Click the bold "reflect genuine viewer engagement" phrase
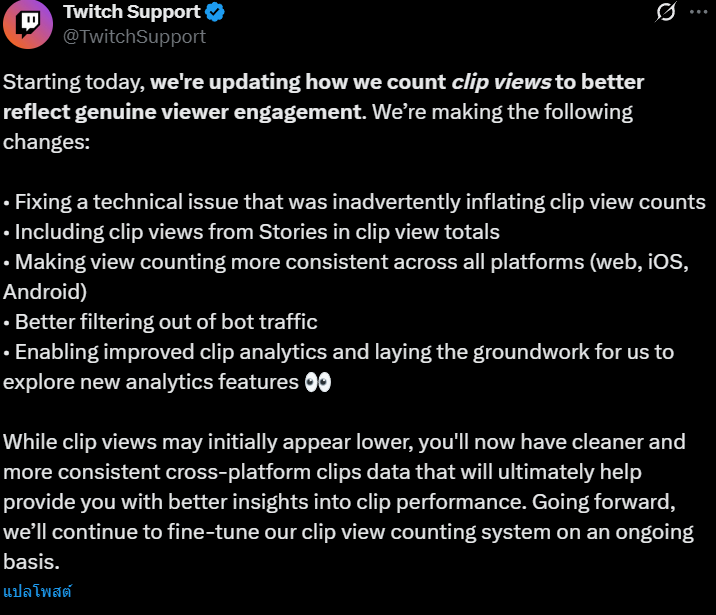The width and height of the screenshot is (716, 615). pyautogui.click(x=180, y=111)
